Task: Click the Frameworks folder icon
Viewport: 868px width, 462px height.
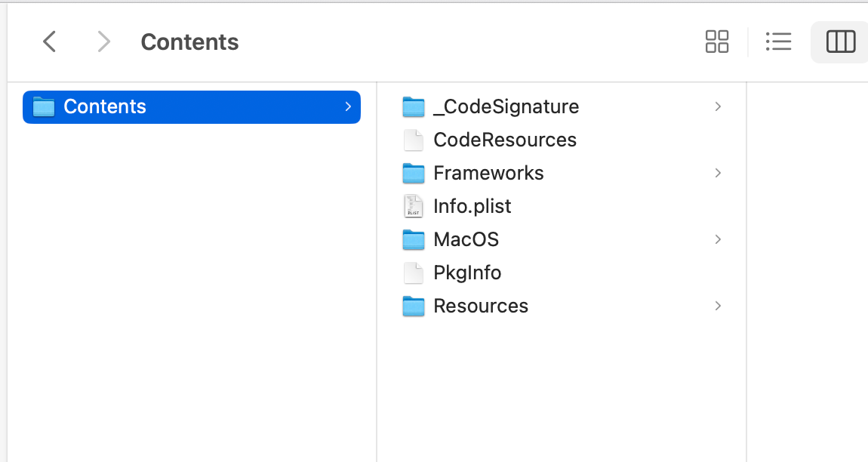Action: point(414,174)
